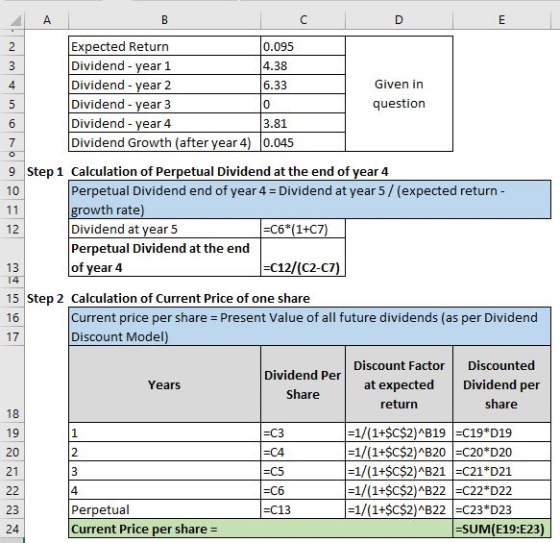
Task: Select the blue Perpetual Dividend formula note
Action: 310,200
